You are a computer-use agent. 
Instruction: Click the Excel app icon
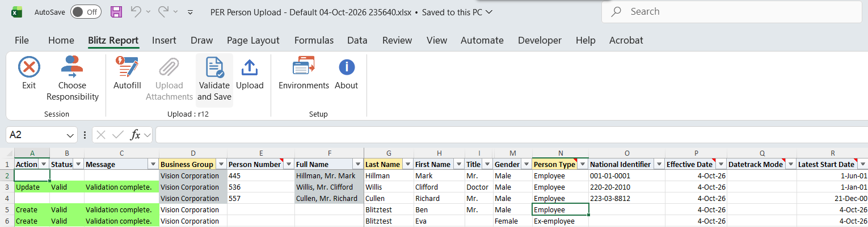18,12
